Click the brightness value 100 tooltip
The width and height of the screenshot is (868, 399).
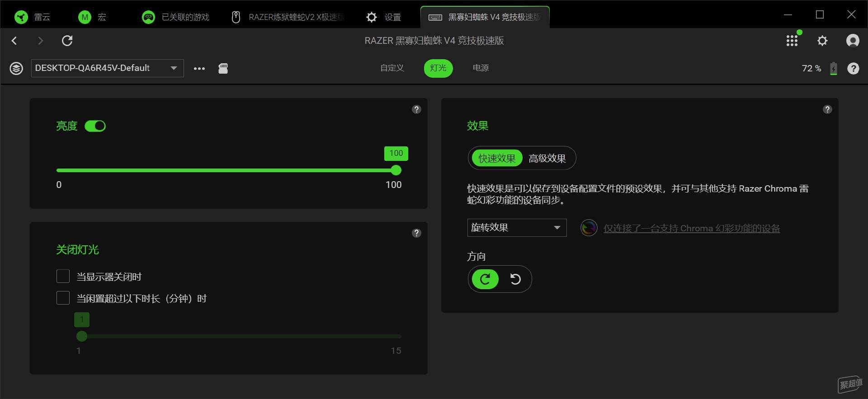pos(396,153)
